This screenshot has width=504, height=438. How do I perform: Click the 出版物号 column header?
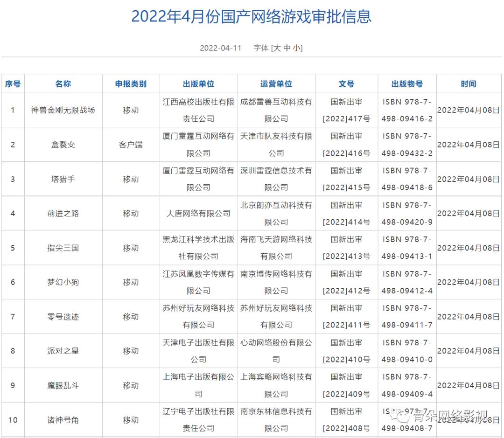tap(407, 84)
